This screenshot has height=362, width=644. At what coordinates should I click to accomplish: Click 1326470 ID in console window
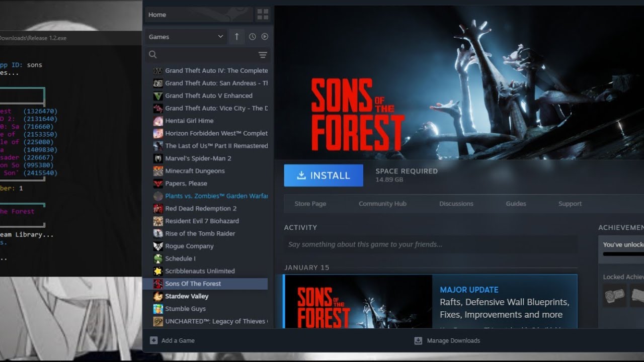tap(40, 111)
